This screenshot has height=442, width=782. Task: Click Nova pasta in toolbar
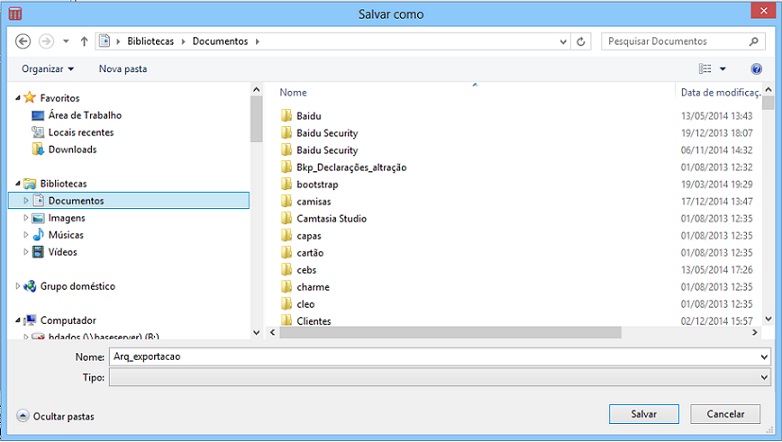[x=123, y=69]
